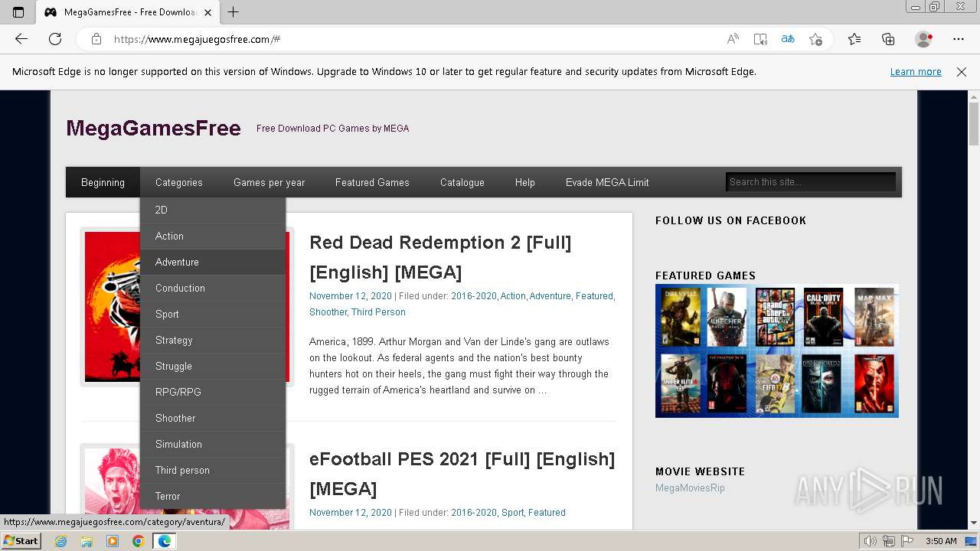Viewport: 980px width, 551px height.
Task: Open the Beginning menu item
Action: click(103, 182)
